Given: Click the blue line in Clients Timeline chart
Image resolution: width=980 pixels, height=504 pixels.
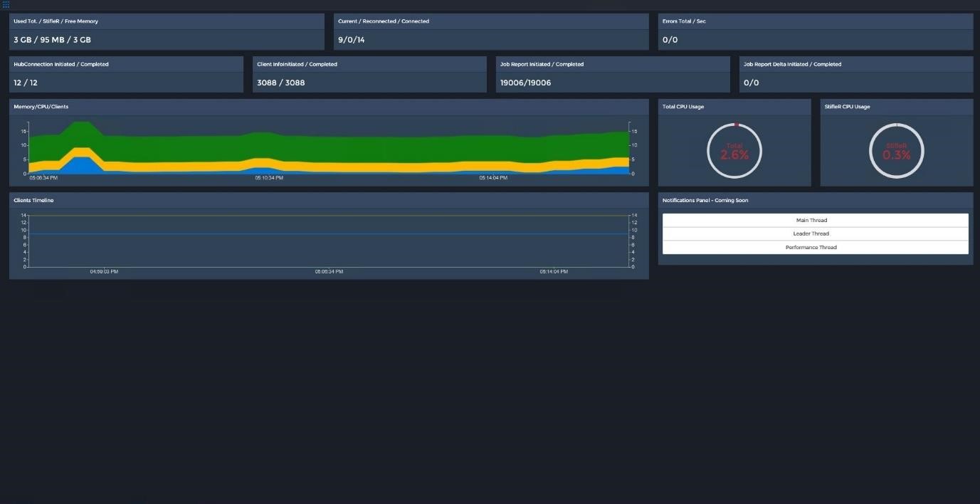Looking at the screenshot, I should click(x=329, y=233).
